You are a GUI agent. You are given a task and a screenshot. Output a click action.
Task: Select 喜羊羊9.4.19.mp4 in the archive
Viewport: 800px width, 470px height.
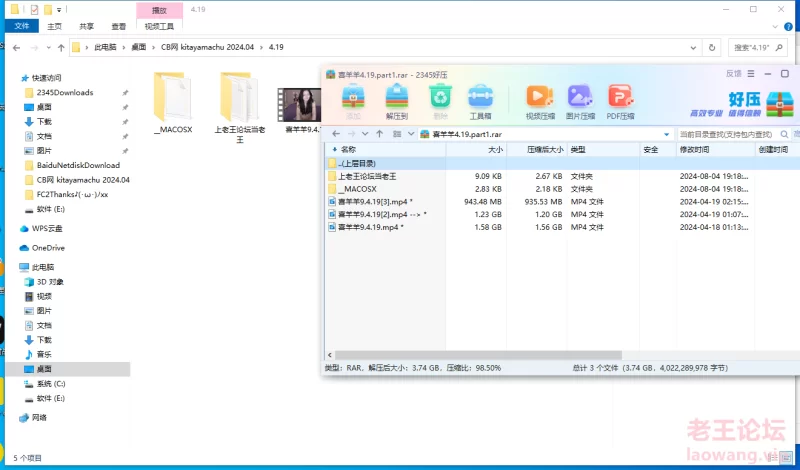(563, 227)
